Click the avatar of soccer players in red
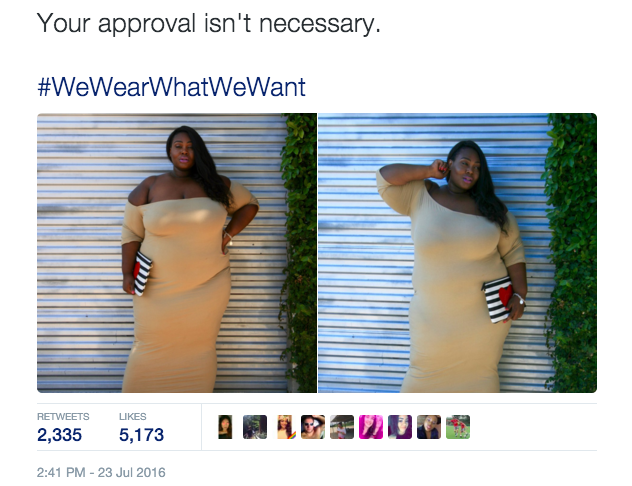The height and width of the screenshot is (486, 632). tap(458, 427)
